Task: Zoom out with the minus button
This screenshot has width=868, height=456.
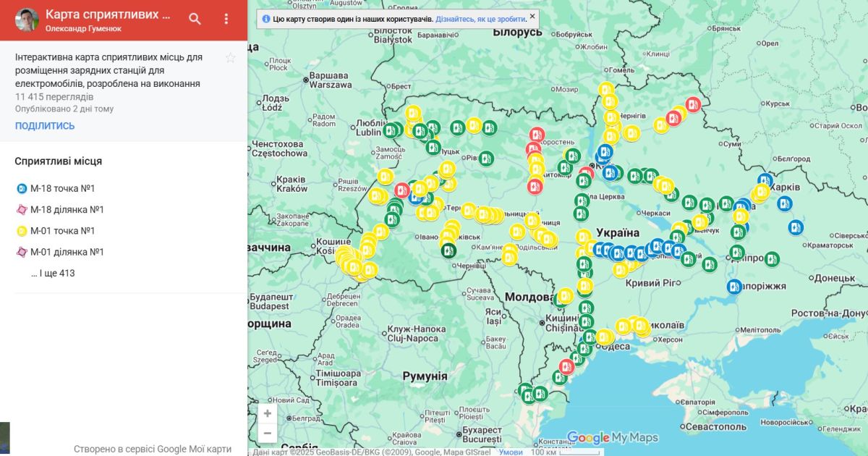Action: click(x=268, y=433)
